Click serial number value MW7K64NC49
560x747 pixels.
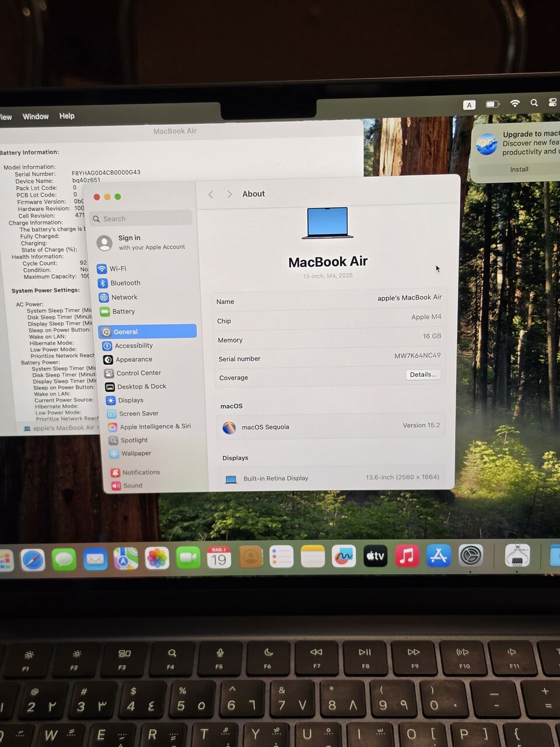point(418,355)
